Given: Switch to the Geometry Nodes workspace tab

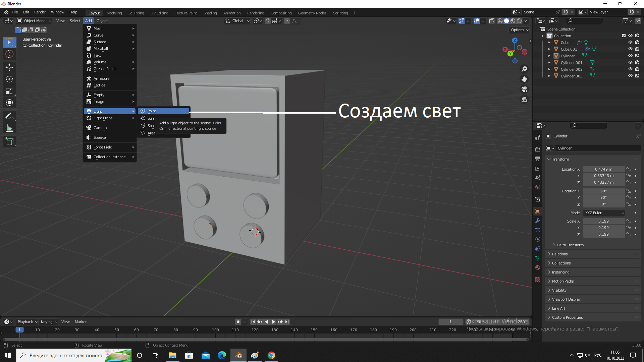Looking at the screenshot, I should pos(312,13).
